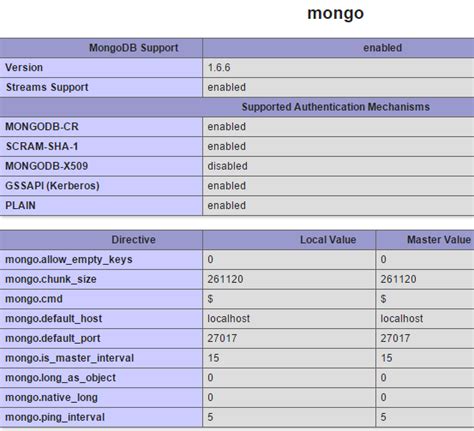Click the disabled value for MONGODB-X509

228,166
